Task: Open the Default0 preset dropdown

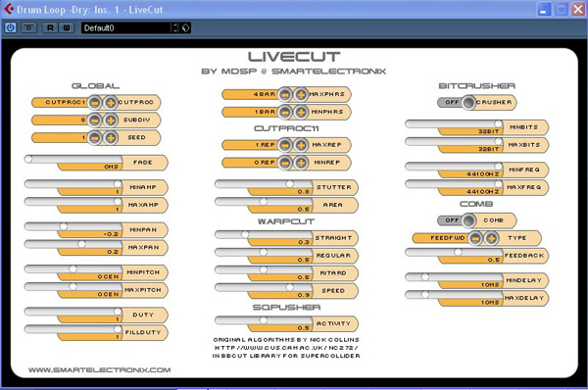Action: [x=126, y=27]
